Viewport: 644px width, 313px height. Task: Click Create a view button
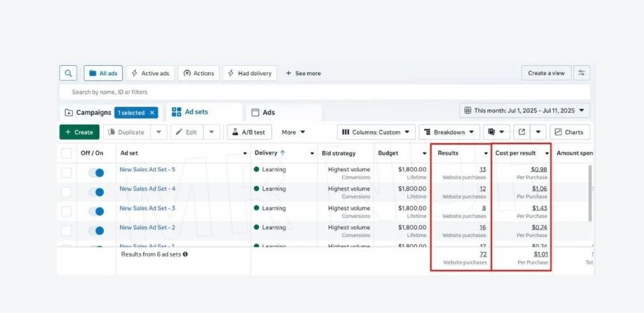(546, 73)
